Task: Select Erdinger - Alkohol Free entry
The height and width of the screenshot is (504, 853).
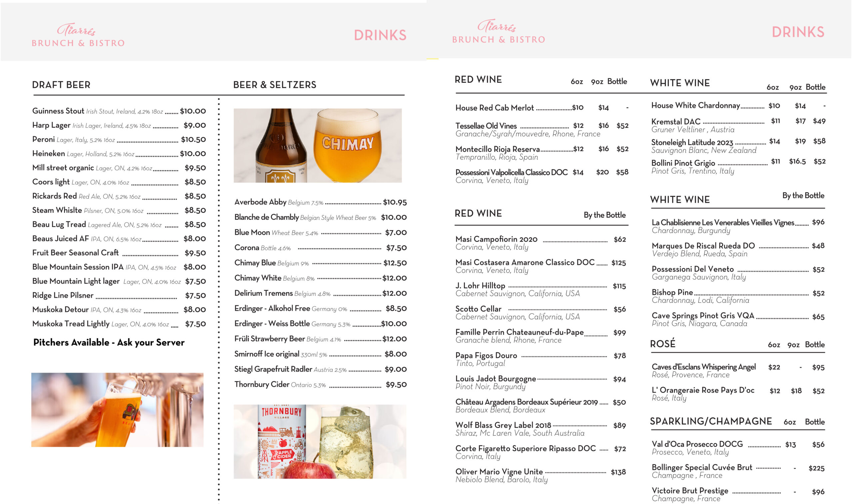Action: [x=320, y=309]
